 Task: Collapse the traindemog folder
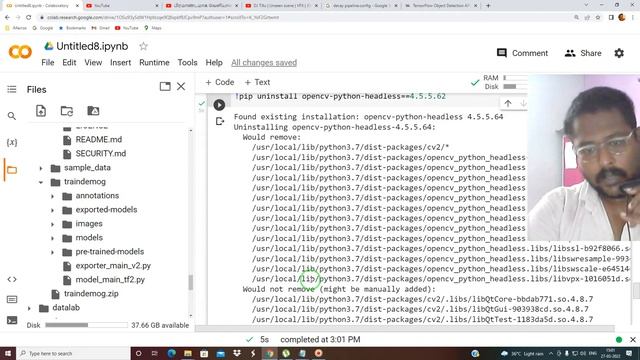[41, 182]
